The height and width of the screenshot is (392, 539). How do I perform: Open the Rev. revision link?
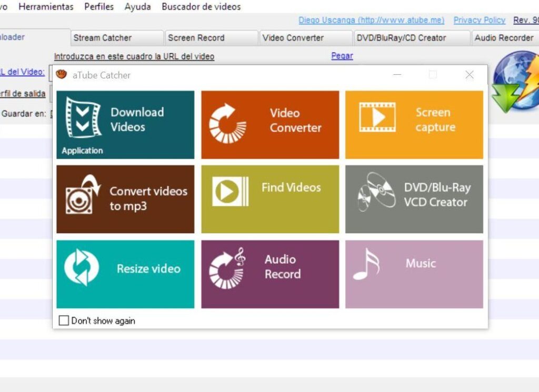click(x=526, y=21)
